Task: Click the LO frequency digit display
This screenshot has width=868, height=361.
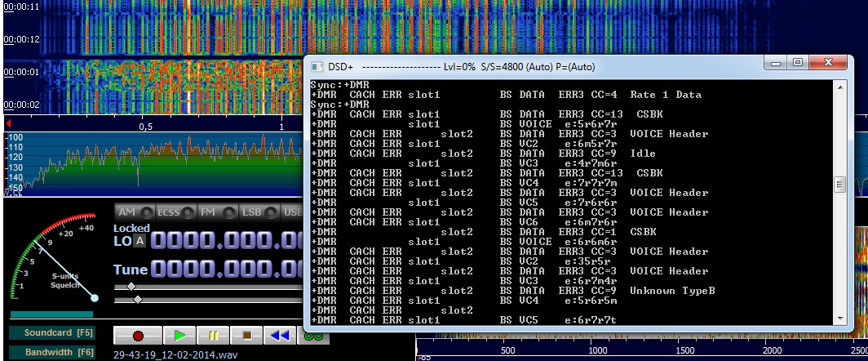Action: click(x=227, y=241)
